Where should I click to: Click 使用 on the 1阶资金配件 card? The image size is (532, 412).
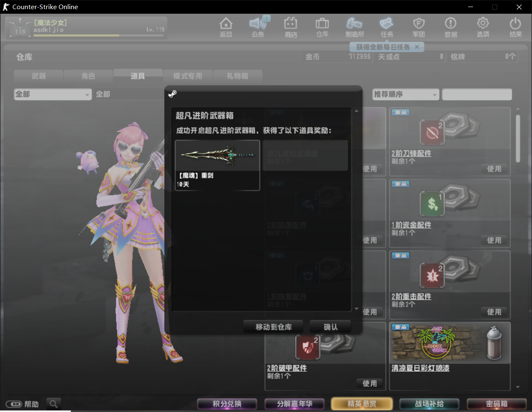tap(494, 240)
